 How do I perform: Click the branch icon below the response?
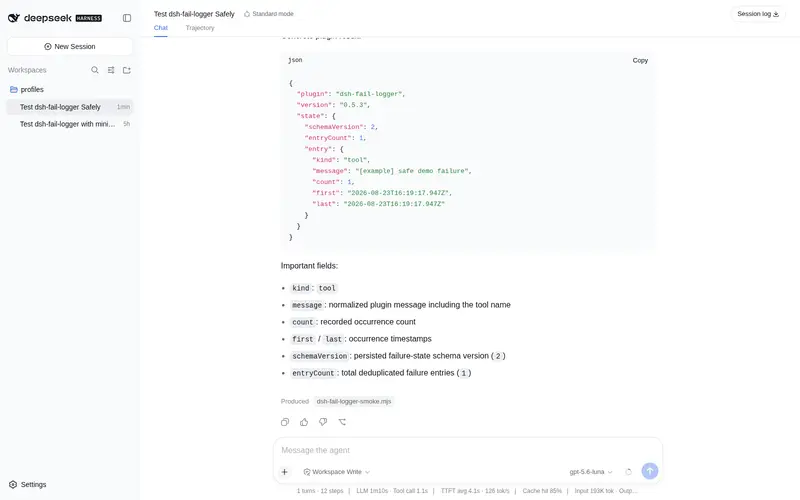click(x=342, y=422)
